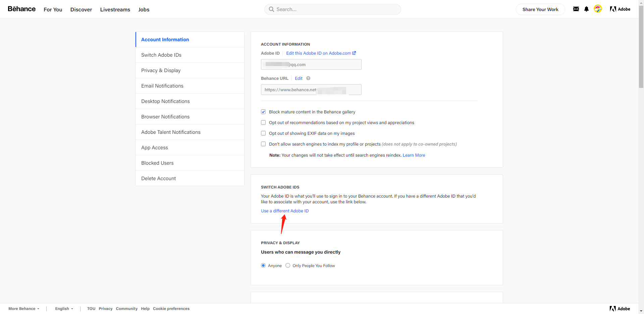644x314 pixels.
Task: Check don't allow search engines indexing
Action: [x=263, y=144]
